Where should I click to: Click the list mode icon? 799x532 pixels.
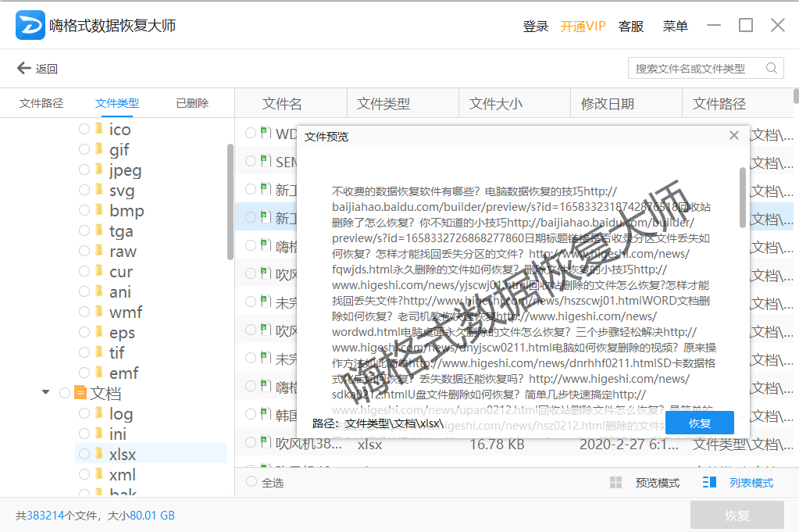[709, 482]
